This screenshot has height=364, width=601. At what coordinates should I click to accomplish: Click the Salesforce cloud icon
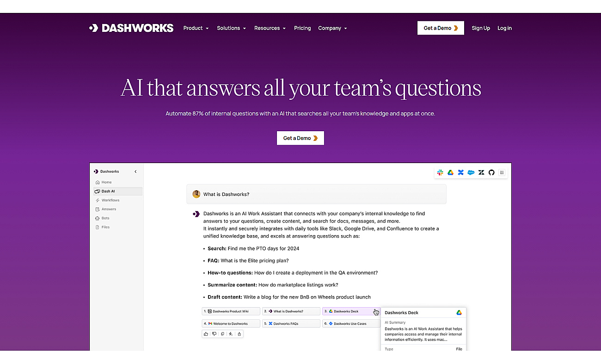coord(471,172)
